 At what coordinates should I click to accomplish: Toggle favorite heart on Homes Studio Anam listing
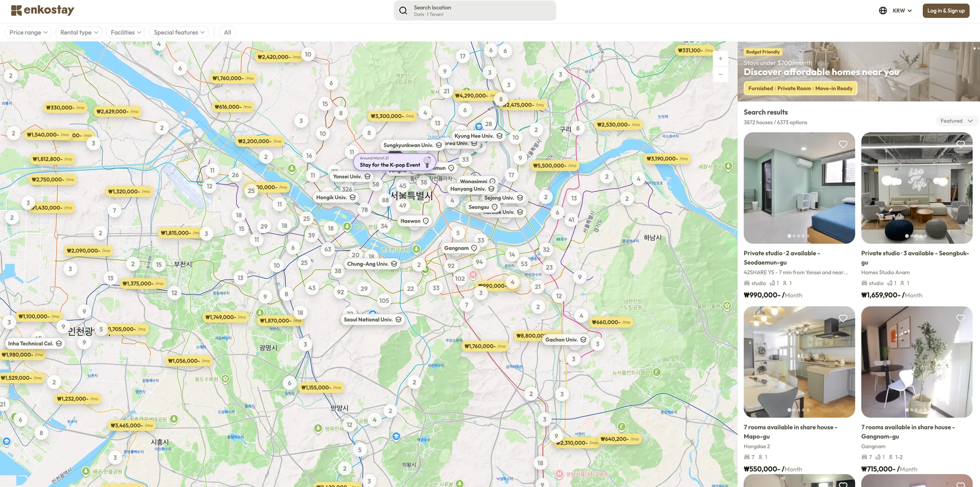[x=960, y=144]
